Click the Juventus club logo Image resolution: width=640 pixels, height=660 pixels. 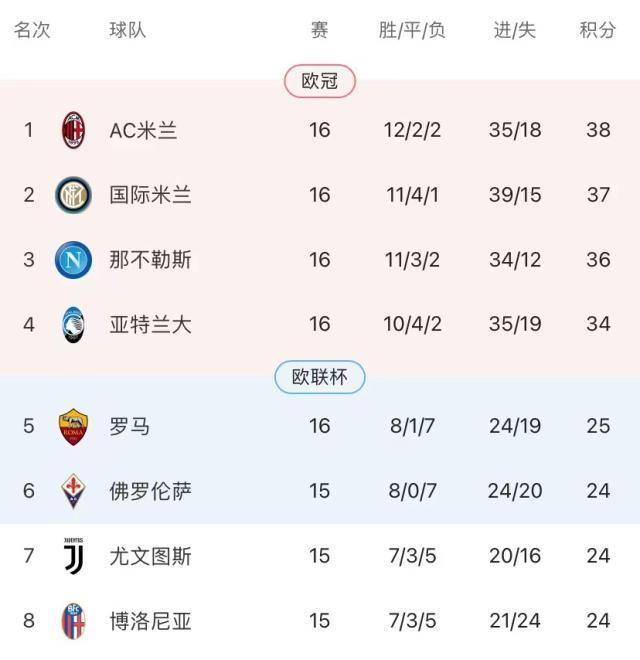pyautogui.click(x=74, y=555)
